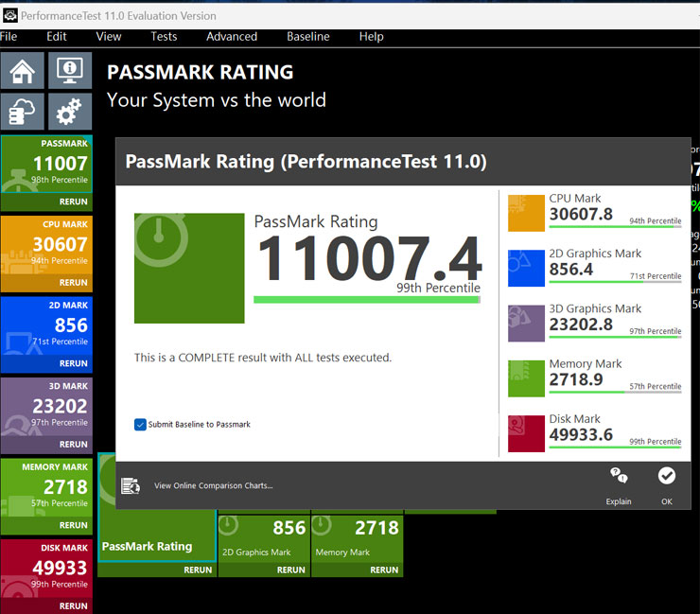Viewport: 700px width, 614px height.
Task: Open the settings gears icon
Action: click(69, 113)
